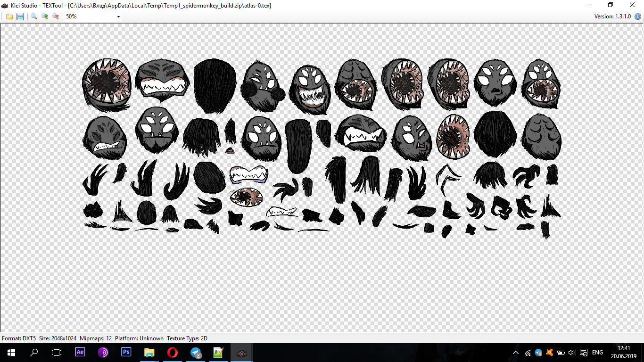Open Adobe Photoshop from taskbar
The width and height of the screenshot is (644, 362).
pos(126,352)
